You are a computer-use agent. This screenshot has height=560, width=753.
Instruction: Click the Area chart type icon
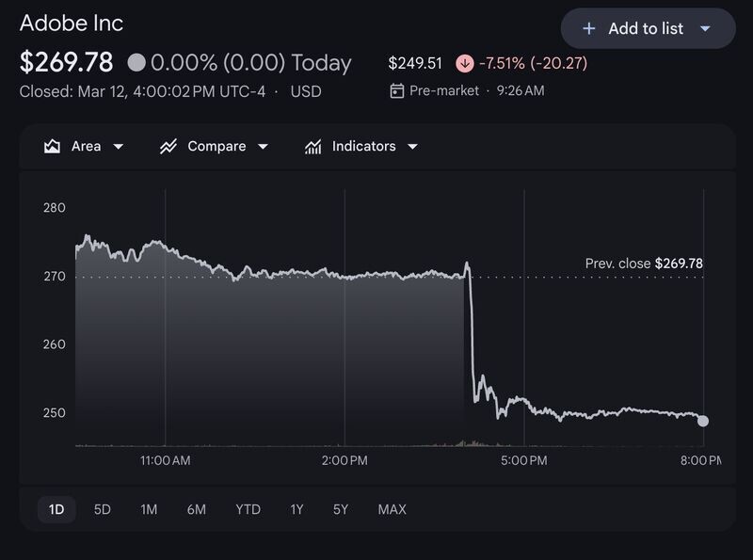pos(52,146)
